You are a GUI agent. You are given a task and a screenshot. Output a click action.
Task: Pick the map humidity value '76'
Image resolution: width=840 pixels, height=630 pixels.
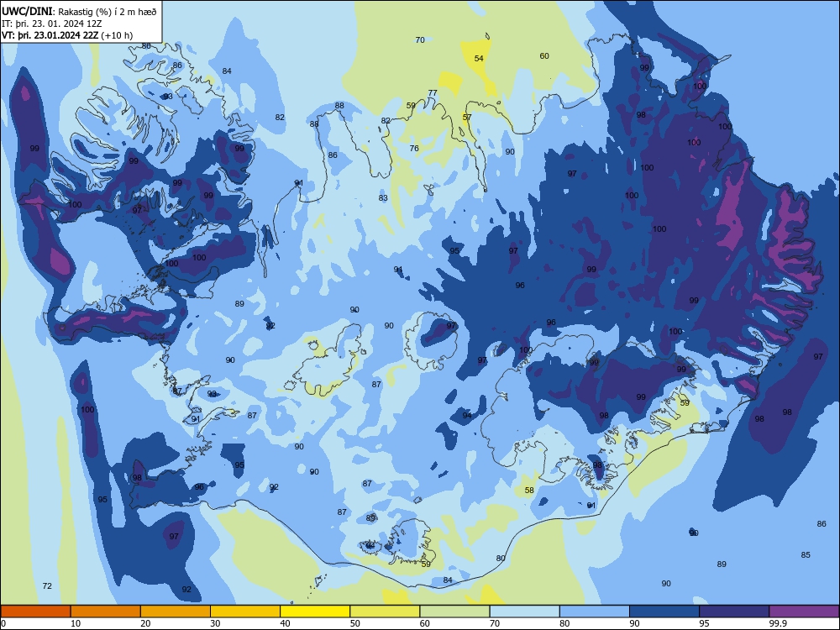click(x=414, y=149)
